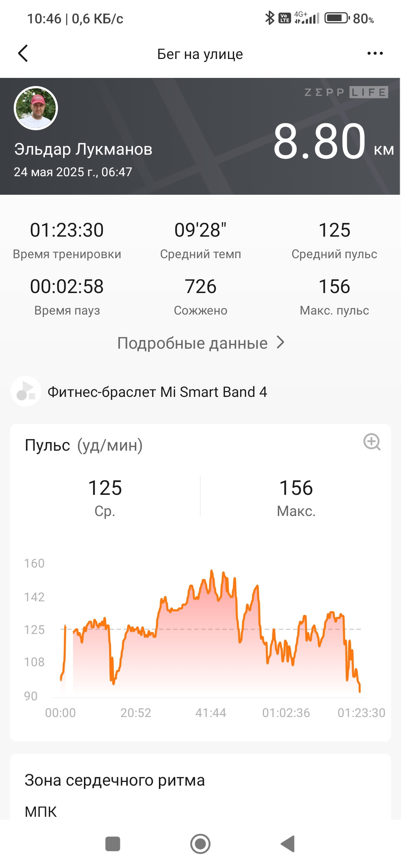The width and height of the screenshot is (401, 868).
Task: Tap the 8.80 км distance value
Action: click(333, 142)
